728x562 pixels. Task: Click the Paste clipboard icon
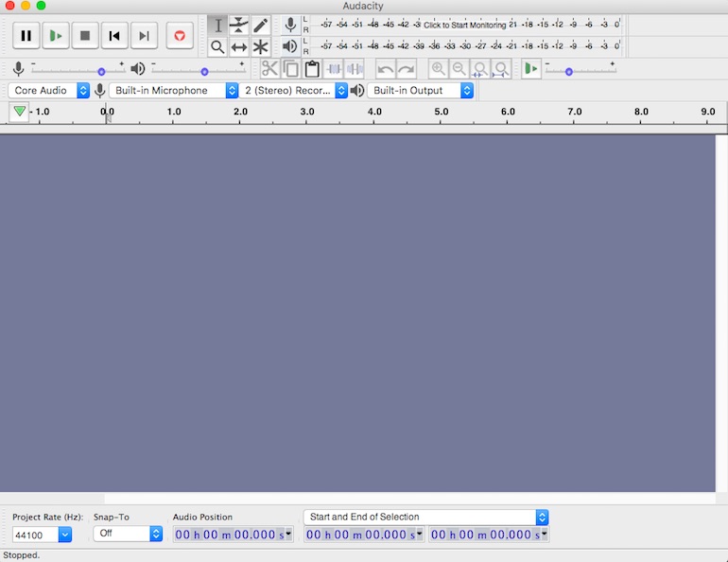pos(312,69)
